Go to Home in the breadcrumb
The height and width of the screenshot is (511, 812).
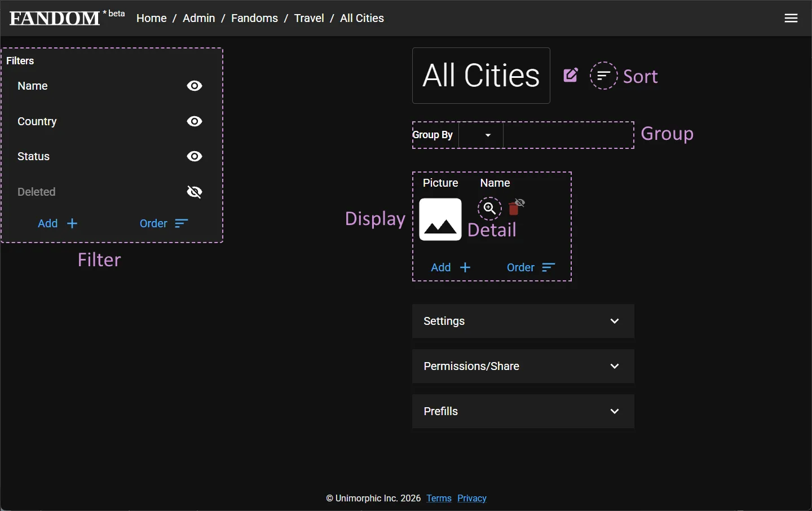[x=152, y=18]
